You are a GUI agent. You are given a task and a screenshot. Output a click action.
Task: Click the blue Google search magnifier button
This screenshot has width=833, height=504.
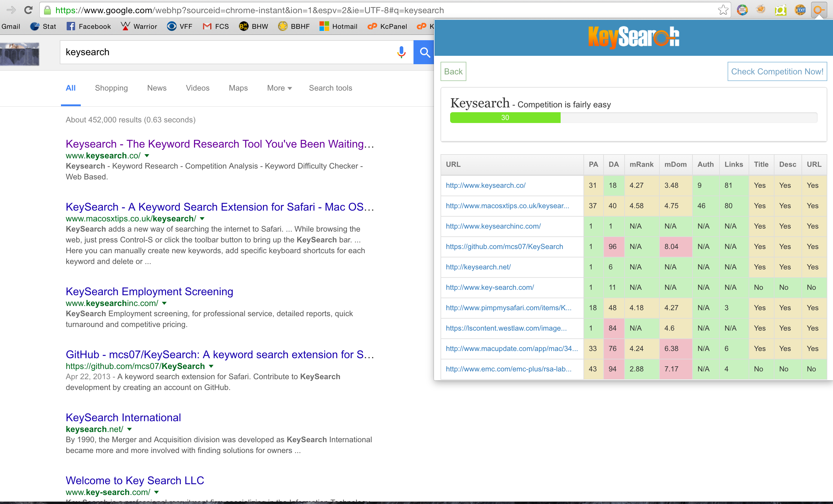(424, 52)
